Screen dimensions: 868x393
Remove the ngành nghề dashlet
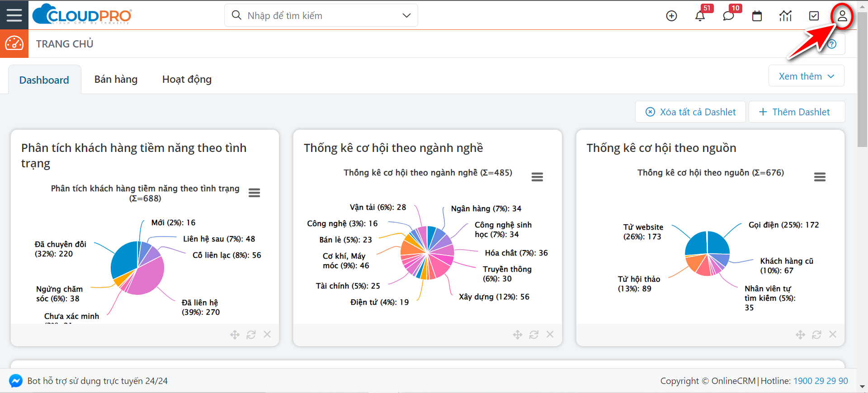[550, 334]
